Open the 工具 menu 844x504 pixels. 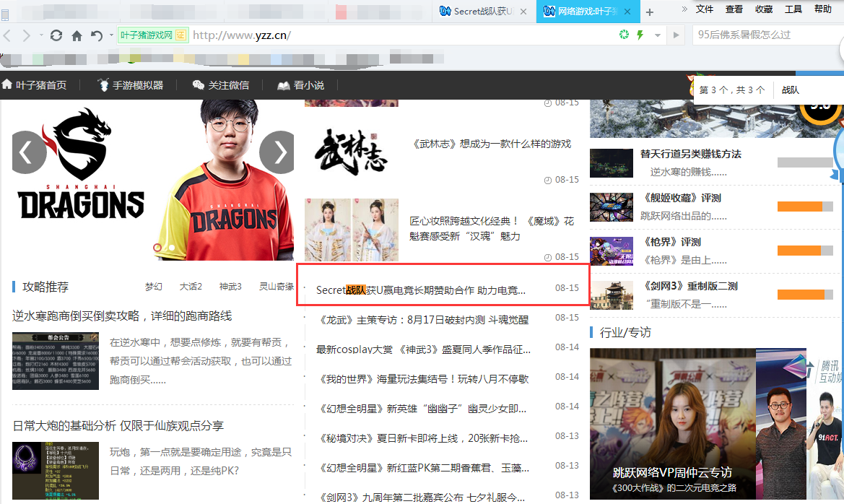793,9
